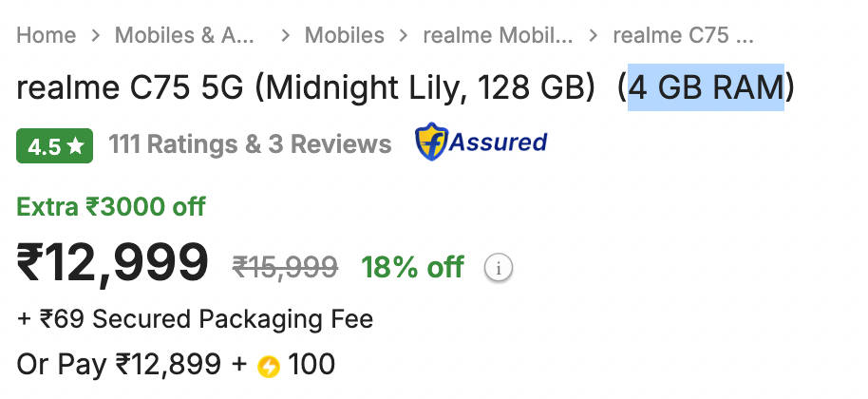Click the chevron after Mobiles & A... breadcrumb

coord(286,36)
